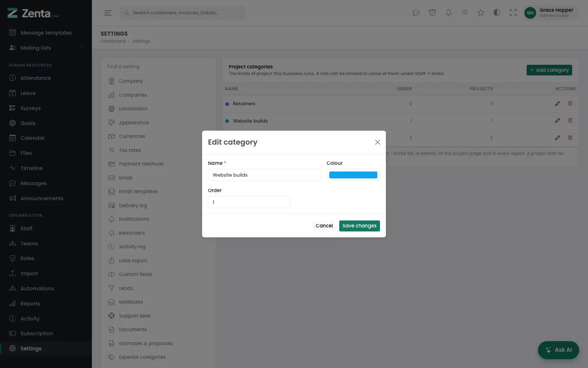Delete the Website builds category
This screenshot has height=368, width=588.
tap(570, 120)
